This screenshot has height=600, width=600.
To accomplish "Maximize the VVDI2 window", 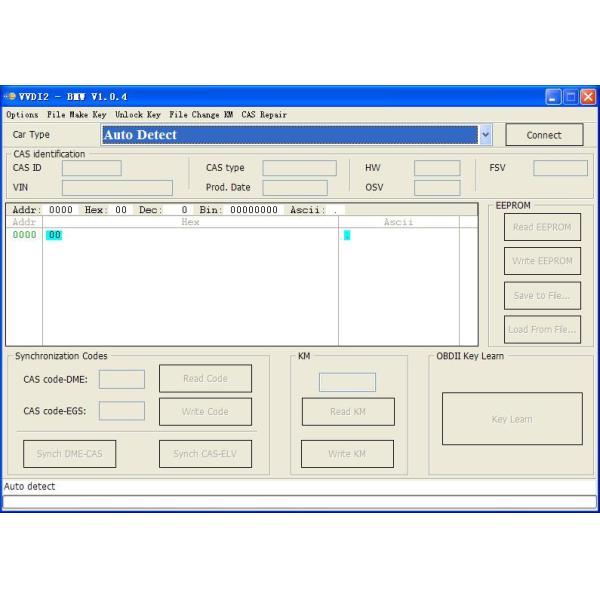I will [570, 97].
